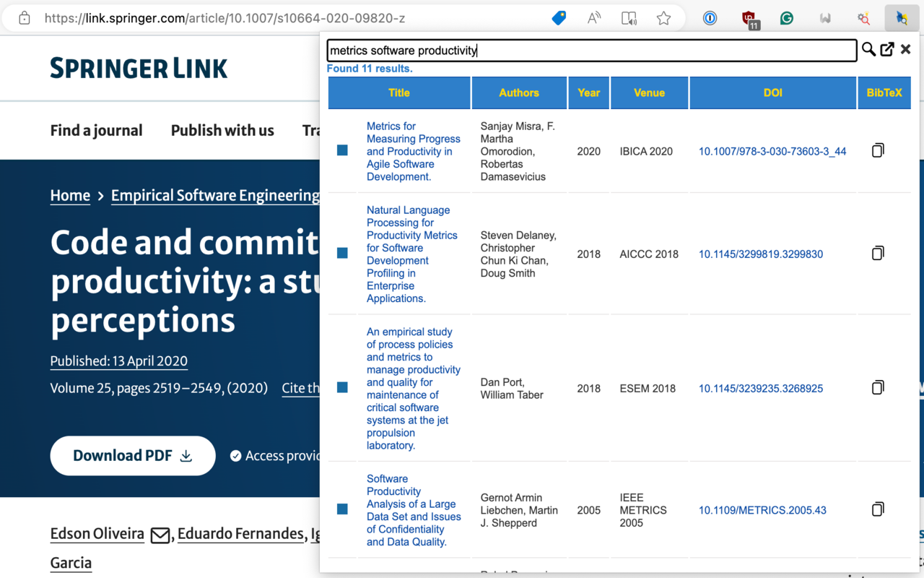Copy BibTeX for the AICCC 2018 paper
The width and height of the screenshot is (924, 578).
[878, 253]
